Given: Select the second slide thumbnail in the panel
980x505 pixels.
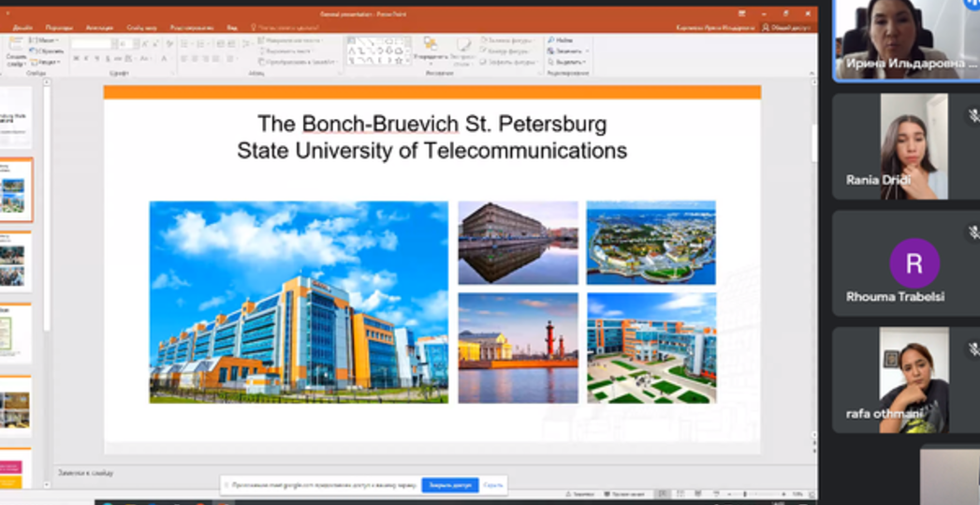Looking at the screenshot, I should point(16,189).
